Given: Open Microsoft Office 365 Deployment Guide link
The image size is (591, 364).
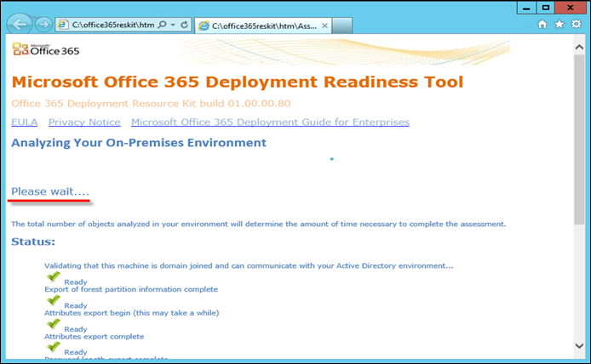Looking at the screenshot, I should point(270,122).
